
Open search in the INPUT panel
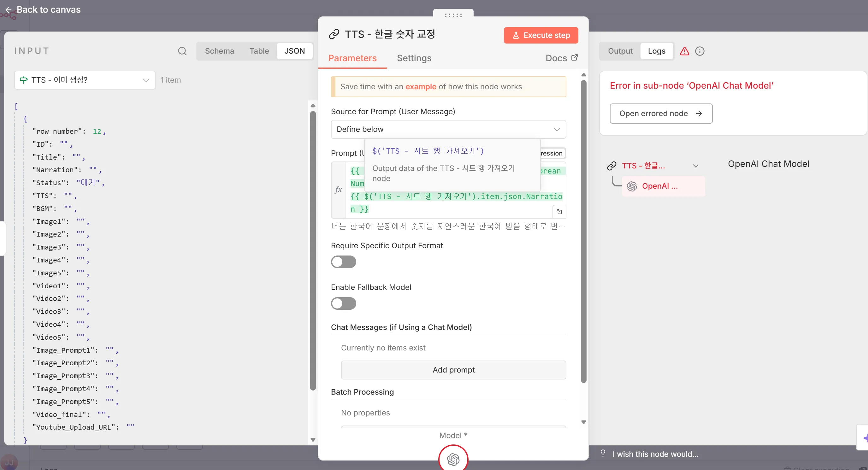pyautogui.click(x=182, y=51)
